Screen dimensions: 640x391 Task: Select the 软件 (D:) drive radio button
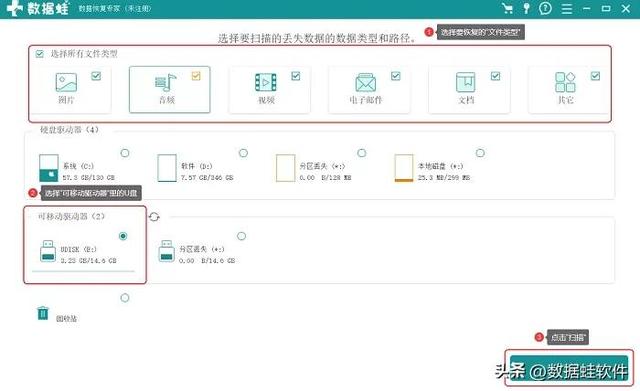243,153
